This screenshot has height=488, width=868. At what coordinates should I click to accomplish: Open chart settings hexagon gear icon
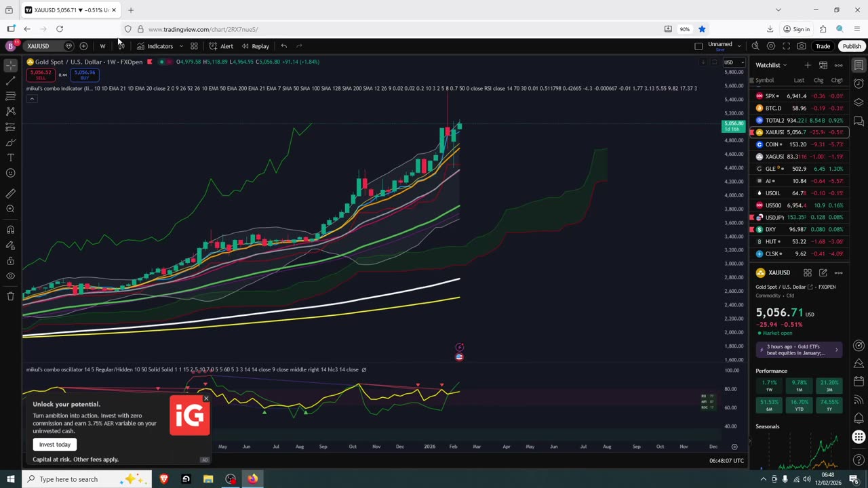[771, 46]
